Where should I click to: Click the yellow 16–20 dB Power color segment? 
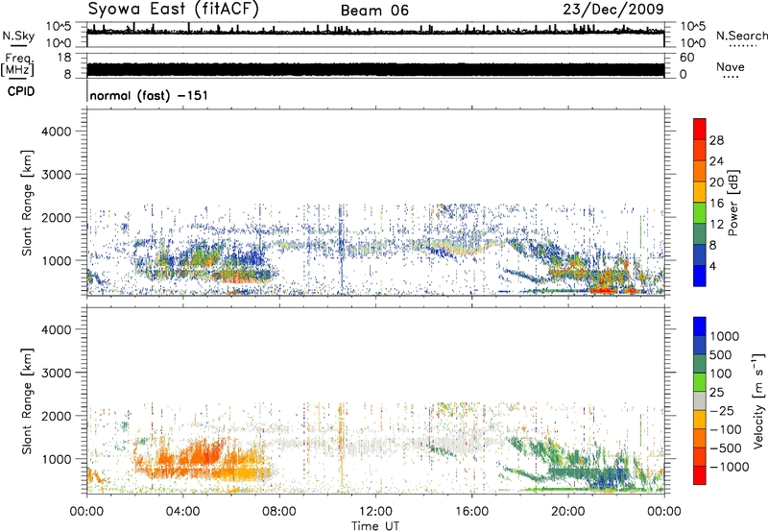700,192
